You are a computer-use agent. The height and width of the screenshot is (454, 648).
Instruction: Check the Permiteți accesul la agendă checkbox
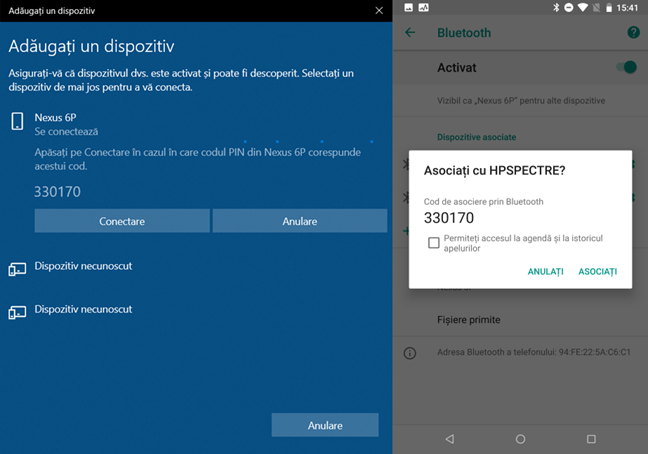(x=434, y=242)
